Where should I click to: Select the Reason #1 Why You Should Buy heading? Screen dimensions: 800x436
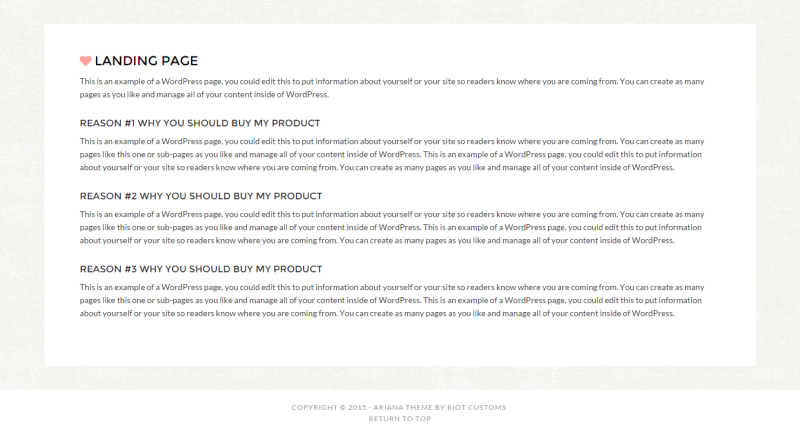200,123
